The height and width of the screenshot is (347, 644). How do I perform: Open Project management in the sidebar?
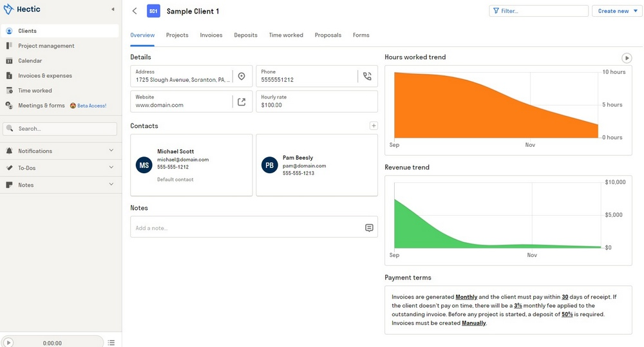46,46
